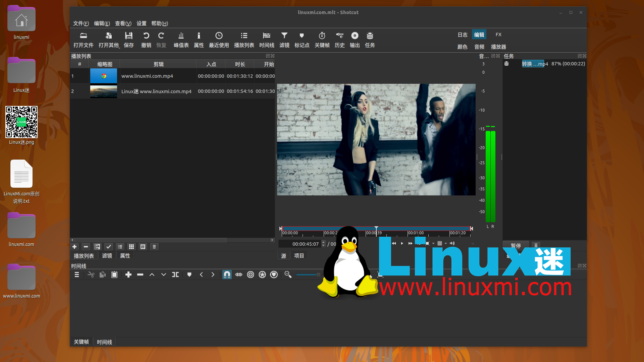Lift clip using timeline up-chevron icon
644x362 pixels.
(152, 275)
